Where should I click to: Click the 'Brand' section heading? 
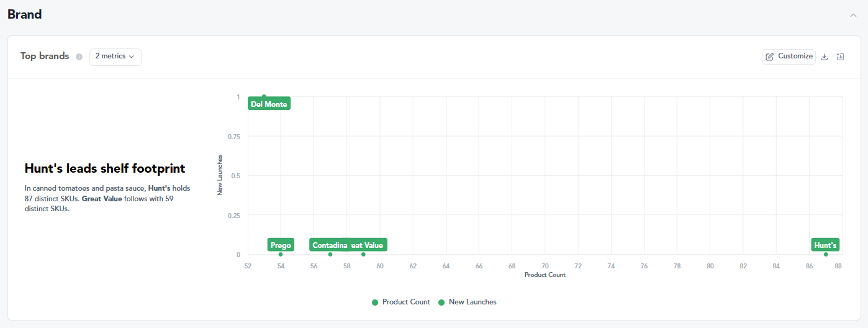25,14
